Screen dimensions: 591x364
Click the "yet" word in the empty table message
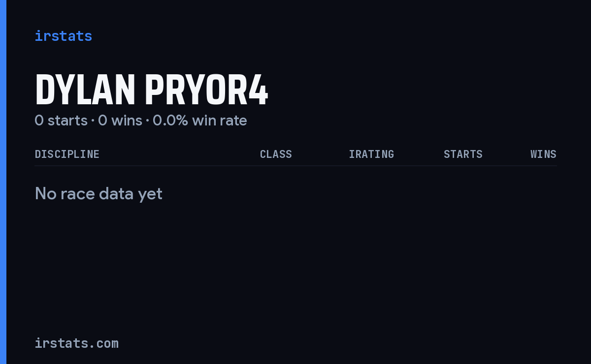(x=150, y=195)
